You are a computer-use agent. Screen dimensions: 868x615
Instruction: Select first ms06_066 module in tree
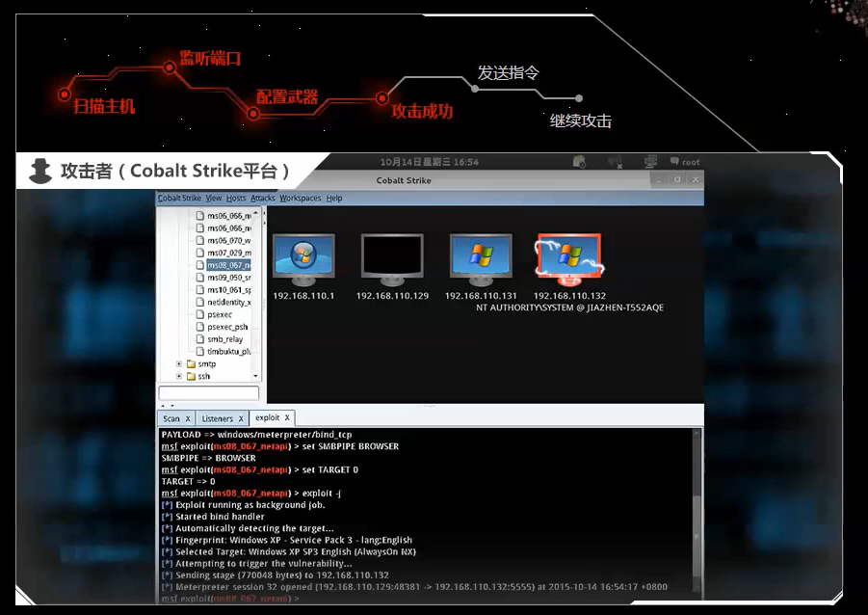pyautogui.click(x=228, y=216)
